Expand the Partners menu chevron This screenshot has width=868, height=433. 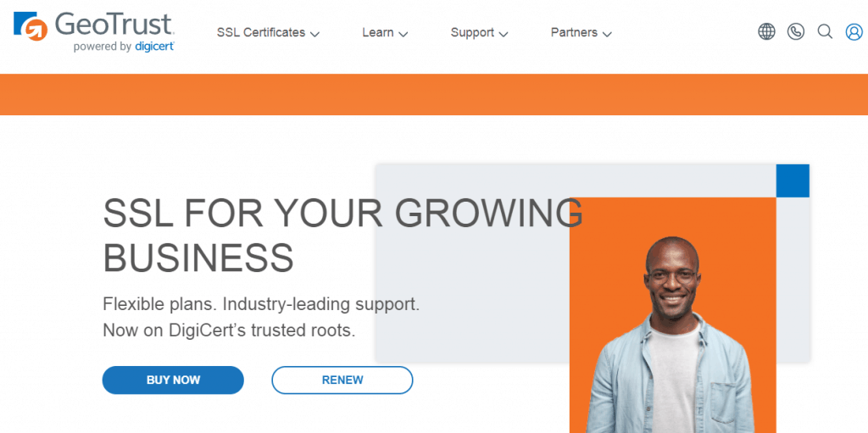point(607,34)
